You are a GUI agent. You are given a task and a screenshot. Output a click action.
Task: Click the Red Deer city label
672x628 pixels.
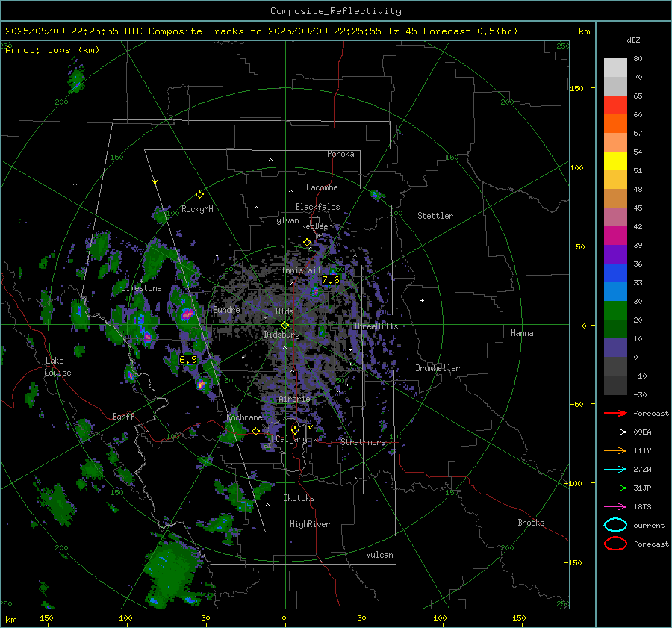(x=317, y=226)
